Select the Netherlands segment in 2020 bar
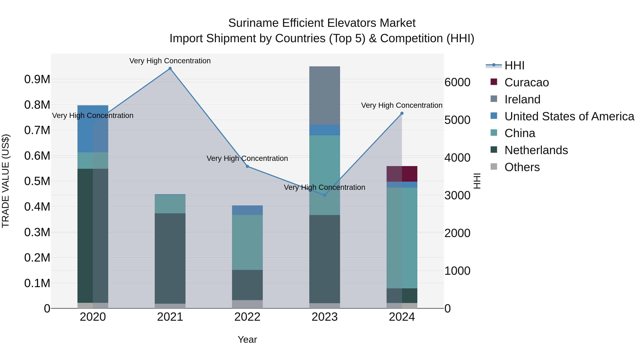The width and height of the screenshot is (644, 362). pyautogui.click(x=93, y=236)
